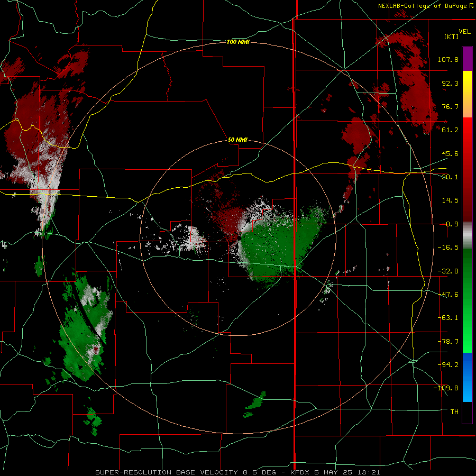The image size is (476, 476).
Task: Click the 61.2 velocity scale value
Action: [x=450, y=130]
